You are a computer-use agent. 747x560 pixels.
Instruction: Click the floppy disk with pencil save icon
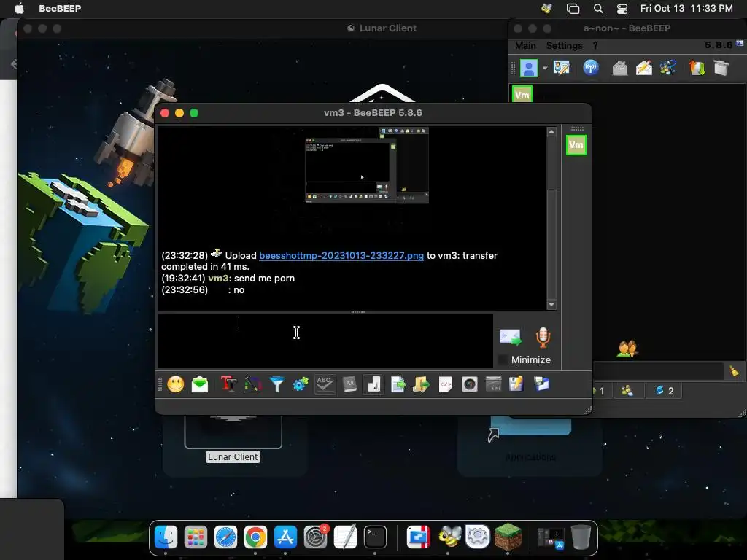click(x=516, y=384)
